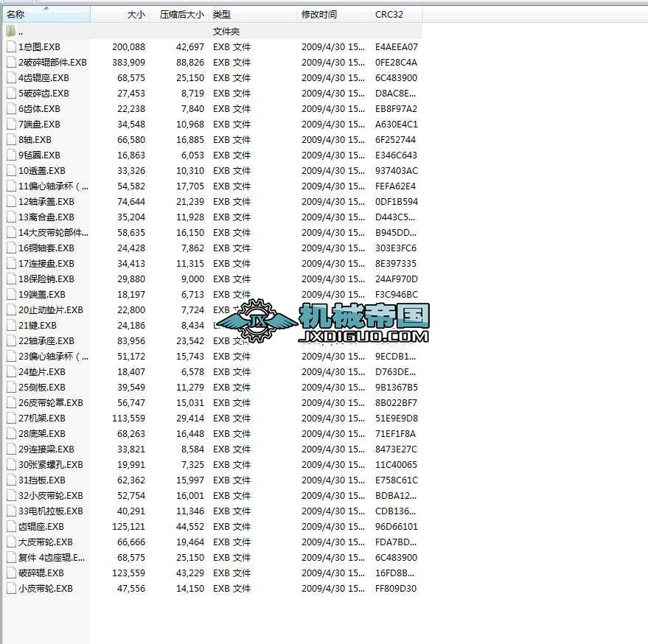Click the file name 26皮带轮罩.EXB

[x=50, y=402]
